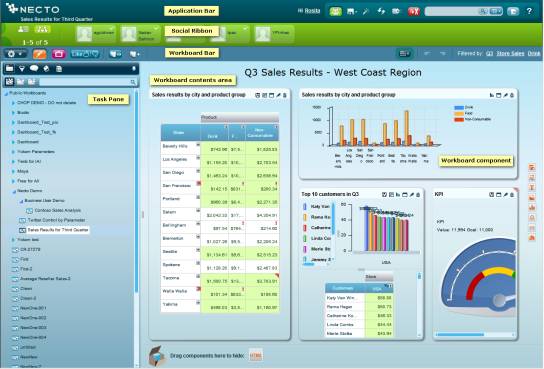Viewport: 544px width, 369px height.
Task: Click the red X icon in application bar
Action: tap(414, 11)
